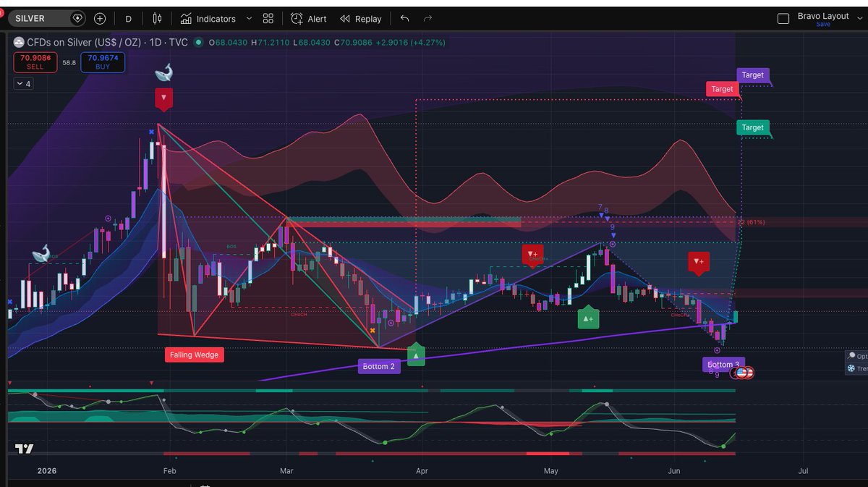This screenshot has height=487, width=868.
Task: Click the Falling Wedge pattern label
Action: [x=194, y=355]
